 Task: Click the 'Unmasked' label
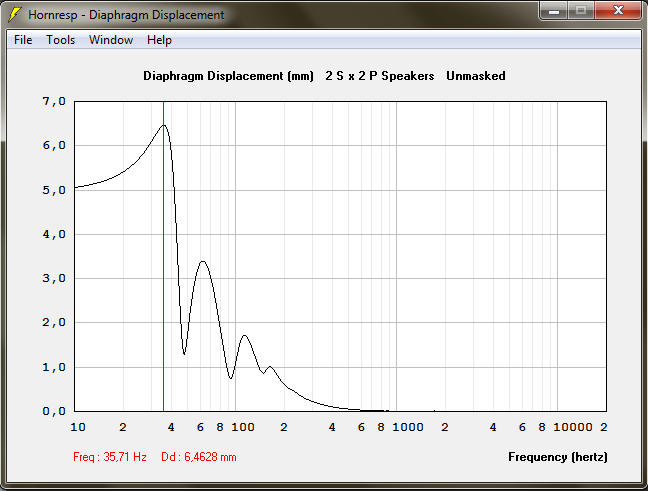476,76
